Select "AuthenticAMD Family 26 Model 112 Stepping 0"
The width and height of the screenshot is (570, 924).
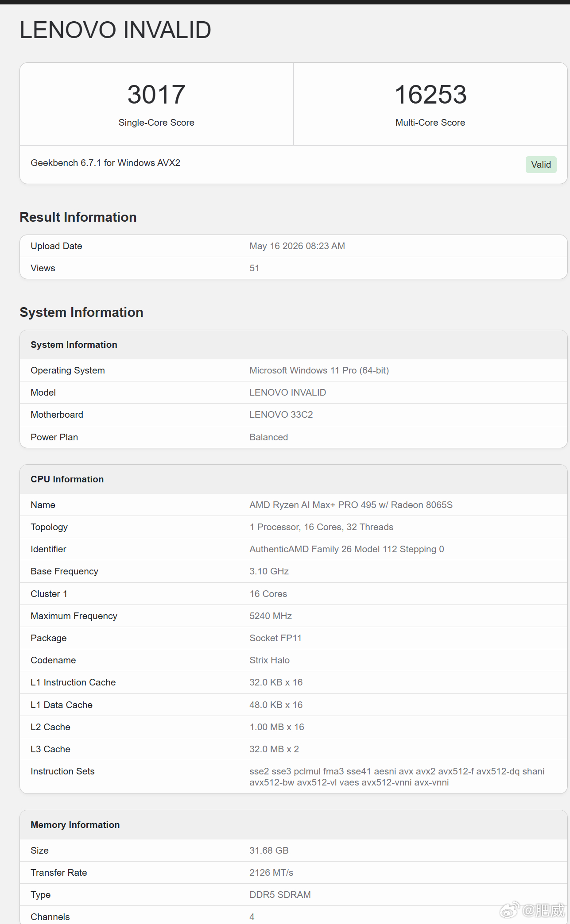[x=346, y=549]
